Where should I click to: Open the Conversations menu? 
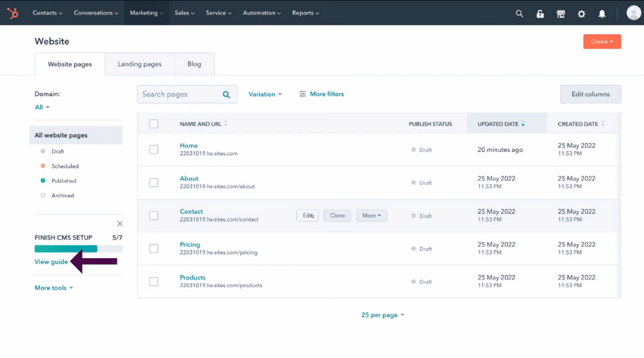click(96, 13)
